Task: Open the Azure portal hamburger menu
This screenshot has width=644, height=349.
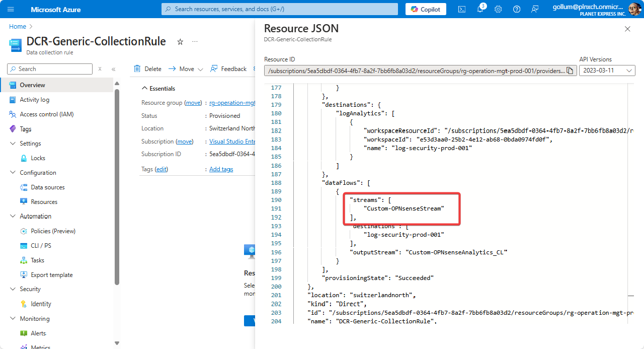Action: [11, 9]
